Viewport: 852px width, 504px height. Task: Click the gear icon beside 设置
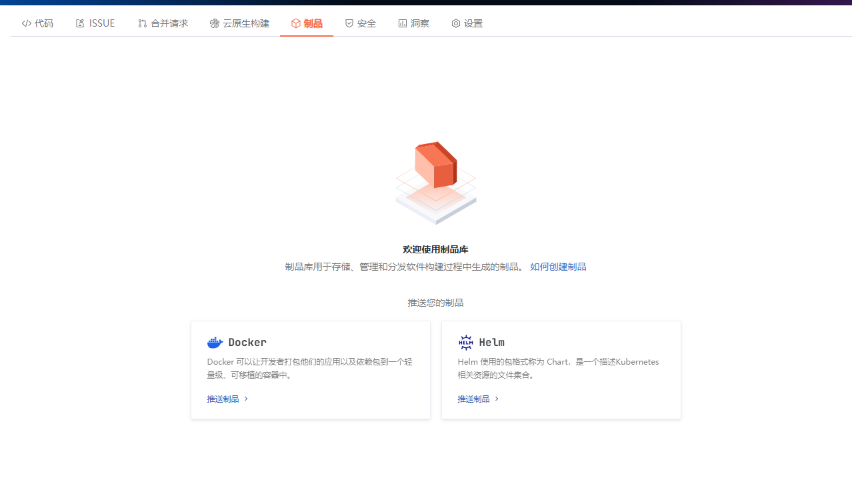click(456, 23)
